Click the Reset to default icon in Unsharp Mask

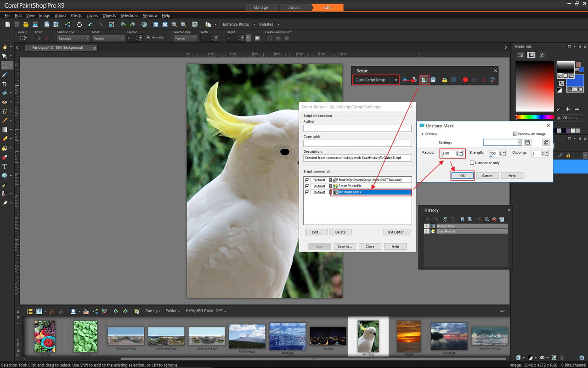pos(546,143)
